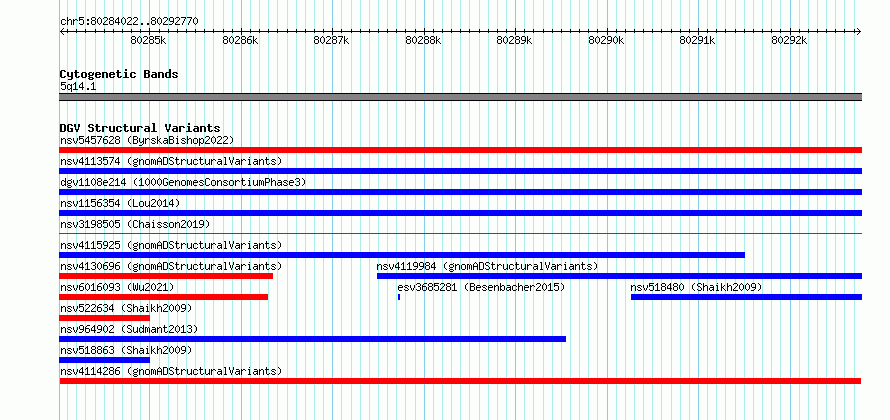Viewport: 890px width, 420px height.
Task: Click nsv1156354 Lou2014 variant label
Action: pyautogui.click(x=120, y=203)
